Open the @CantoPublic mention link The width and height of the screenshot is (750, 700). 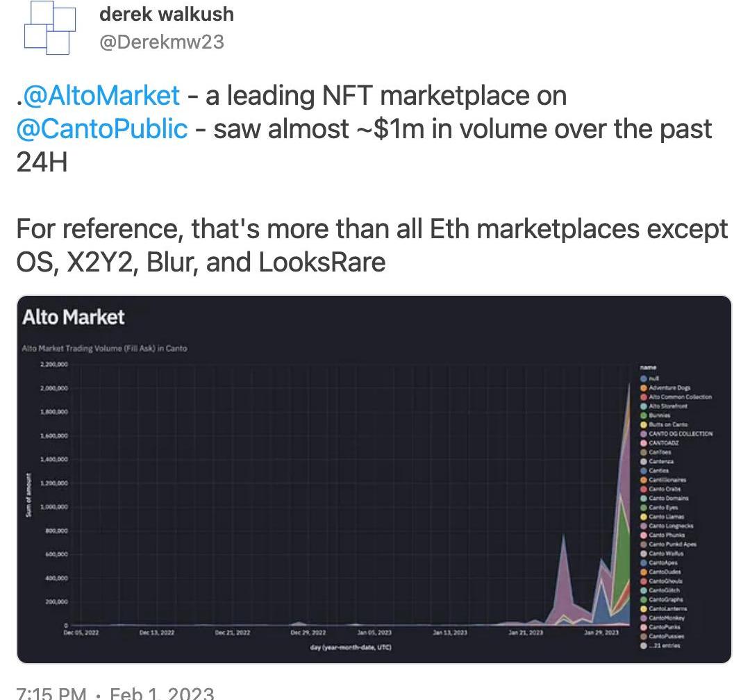(101, 128)
